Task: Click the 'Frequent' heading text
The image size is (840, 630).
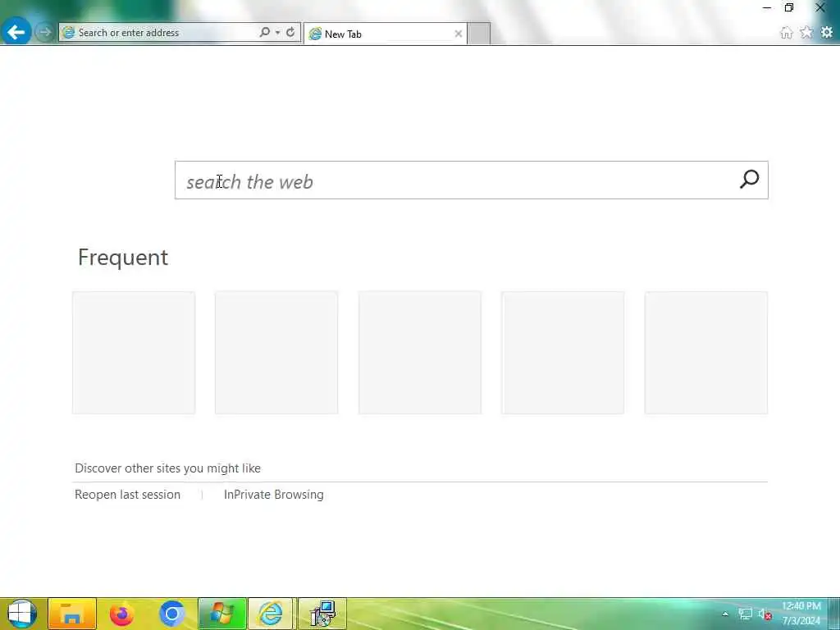Action: coord(123,257)
